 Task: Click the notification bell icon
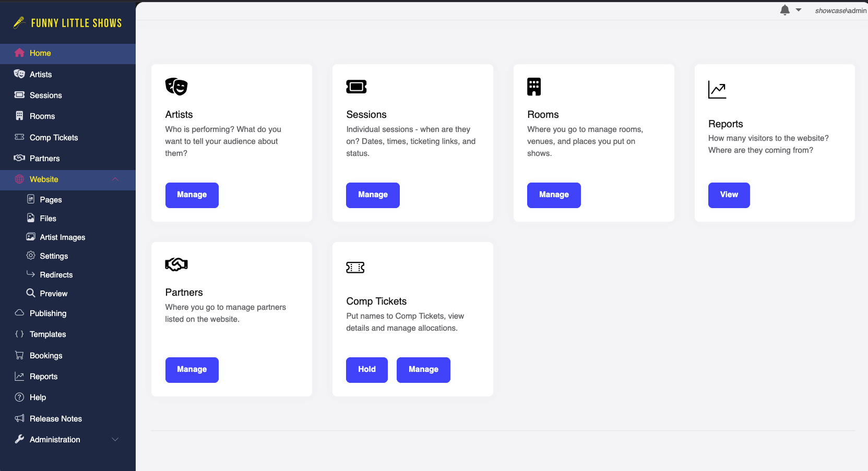pyautogui.click(x=784, y=10)
